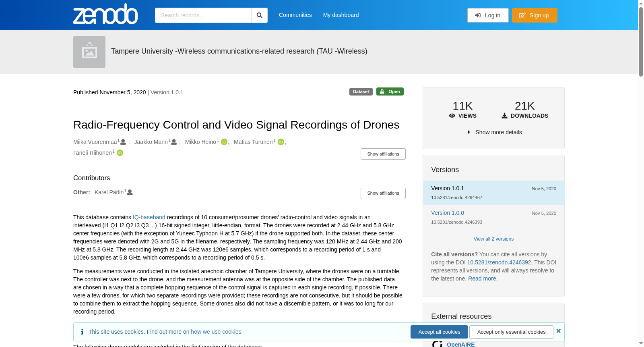Open the OpenAIRE external resource link
Viewport: 644px width, 347px height.
pyautogui.click(x=461, y=344)
